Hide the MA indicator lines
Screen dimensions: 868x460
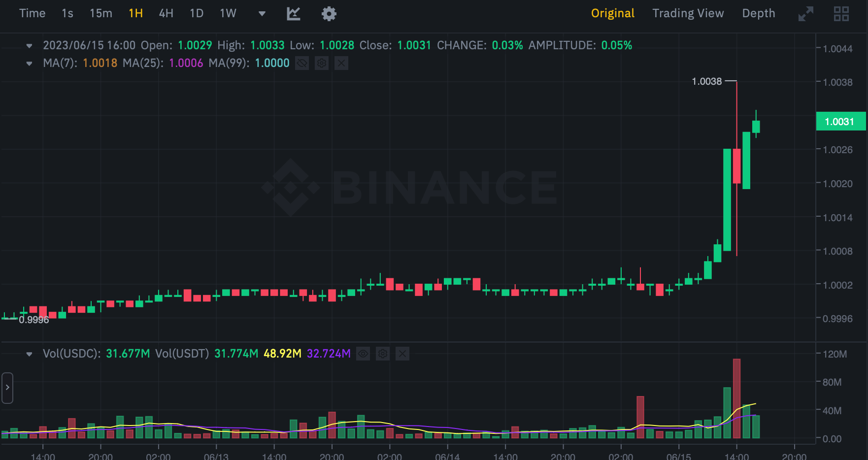302,63
